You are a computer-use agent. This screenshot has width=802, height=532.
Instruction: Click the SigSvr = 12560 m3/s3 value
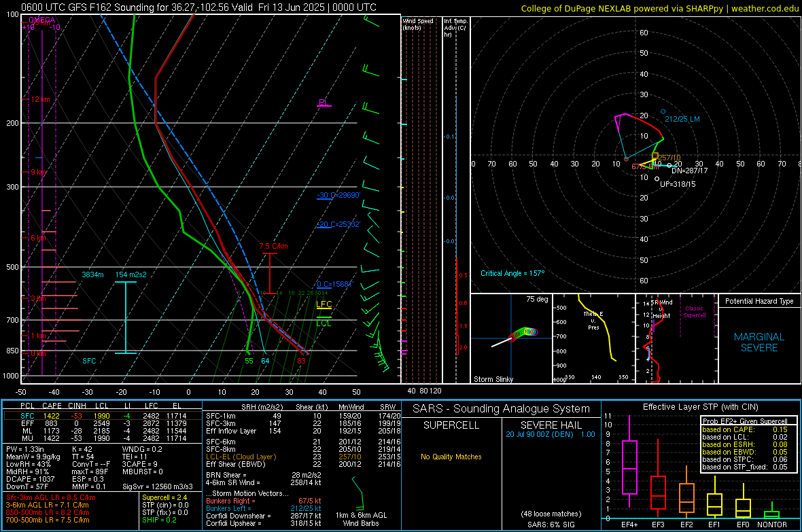158,486
